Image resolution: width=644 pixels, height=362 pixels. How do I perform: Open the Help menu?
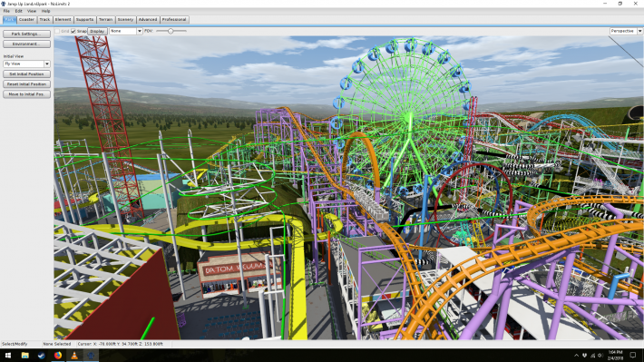[x=45, y=11]
